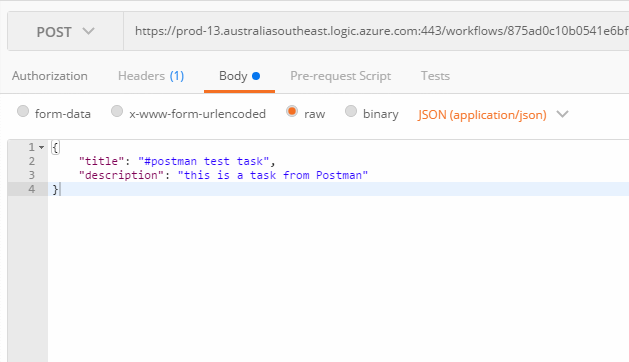Click the request URL input field

pos(376,31)
